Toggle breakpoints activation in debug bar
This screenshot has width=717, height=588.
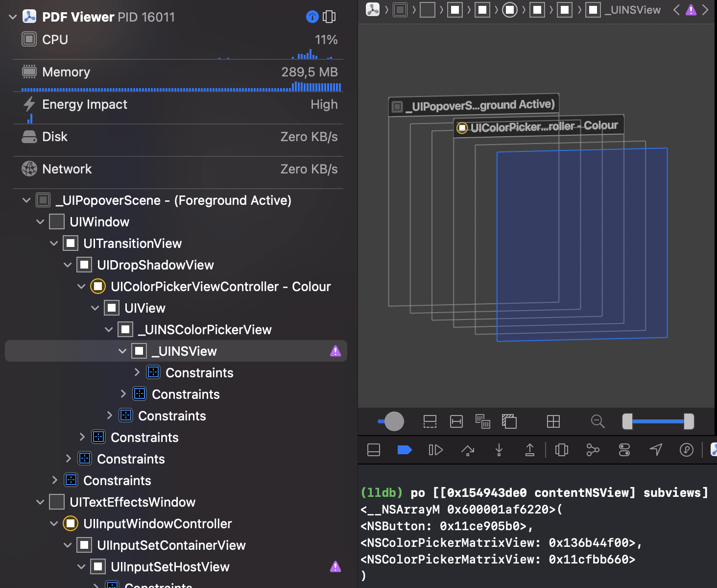point(404,450)
